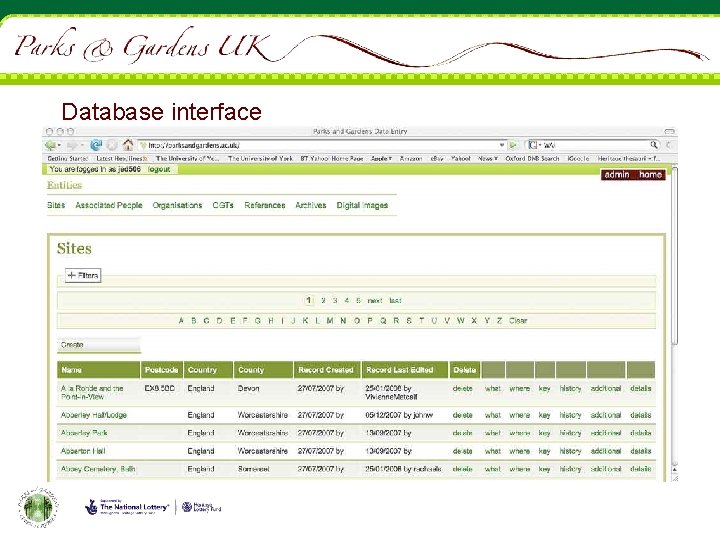Filter sites by letter W
The image size is (720, 540).
(461, 321)
